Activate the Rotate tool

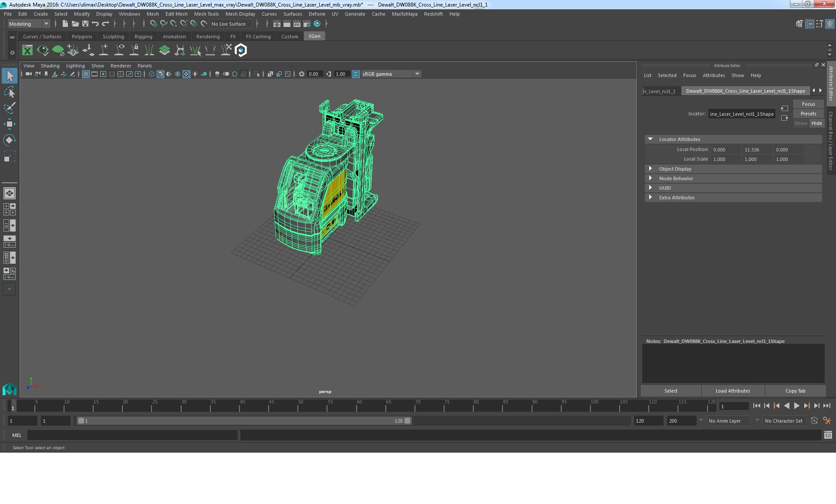coord(10,140)
